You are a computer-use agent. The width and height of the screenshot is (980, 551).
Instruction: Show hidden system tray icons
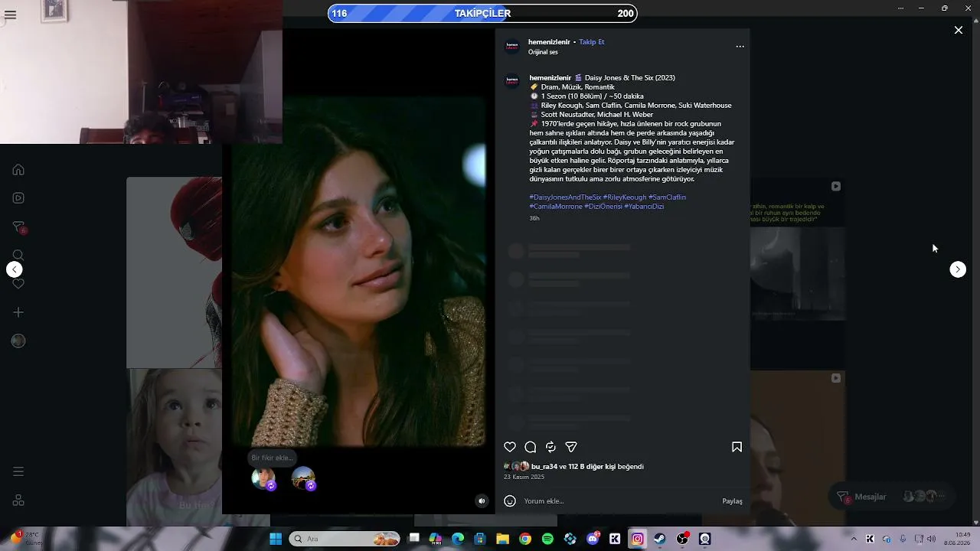tap(854, 539)
